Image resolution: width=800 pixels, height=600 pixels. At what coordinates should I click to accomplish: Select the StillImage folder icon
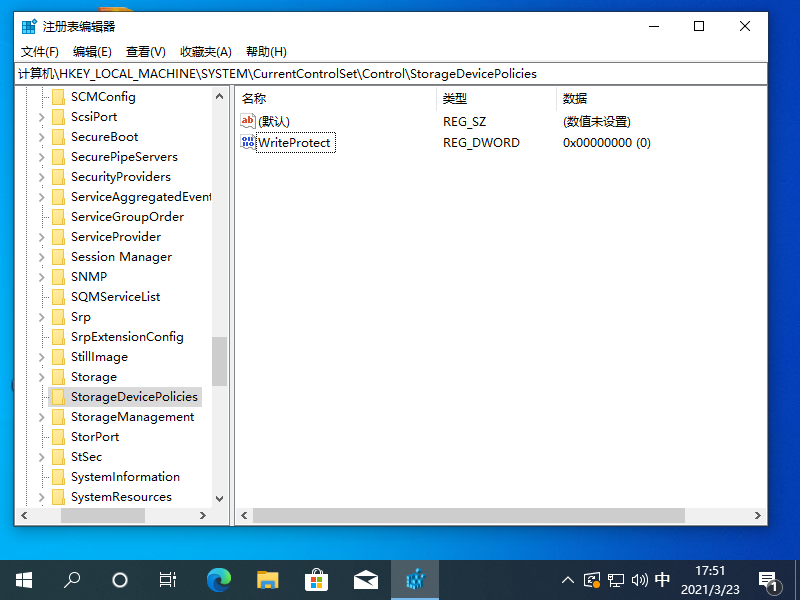tap(58, 356)
